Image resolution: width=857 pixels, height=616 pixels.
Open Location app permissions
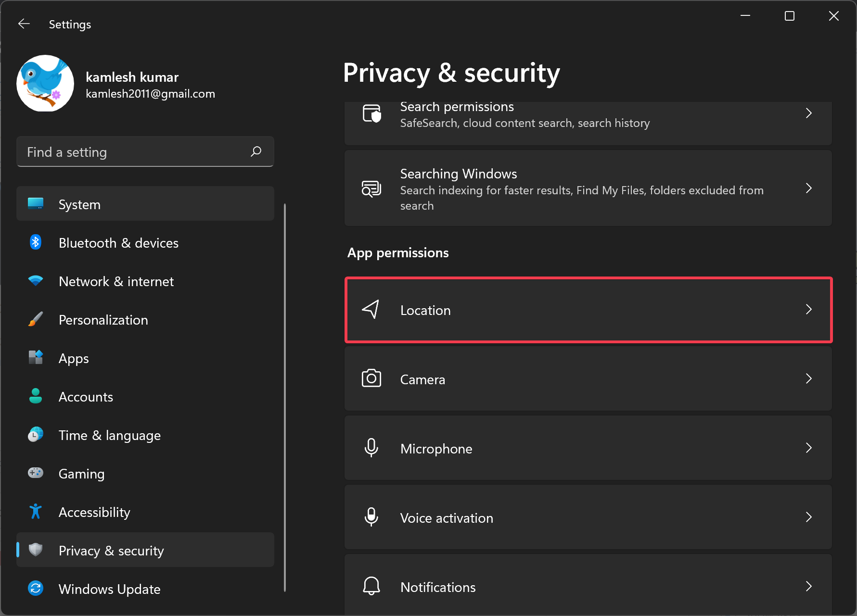(588, 310)
